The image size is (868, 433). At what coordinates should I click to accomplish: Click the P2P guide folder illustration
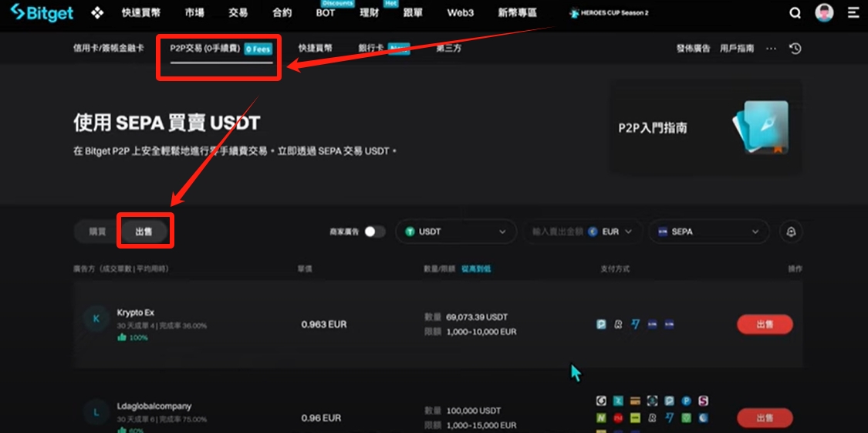coord(760,127)
